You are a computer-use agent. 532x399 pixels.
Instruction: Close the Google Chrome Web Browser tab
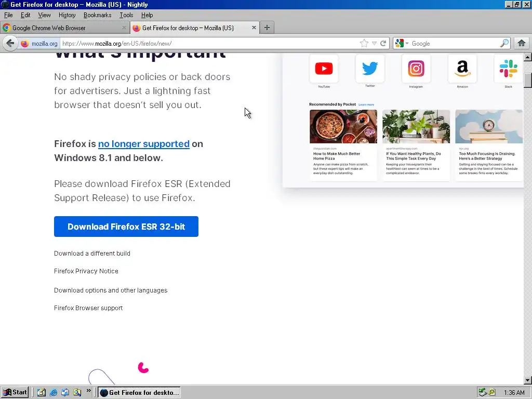[124, 28]
